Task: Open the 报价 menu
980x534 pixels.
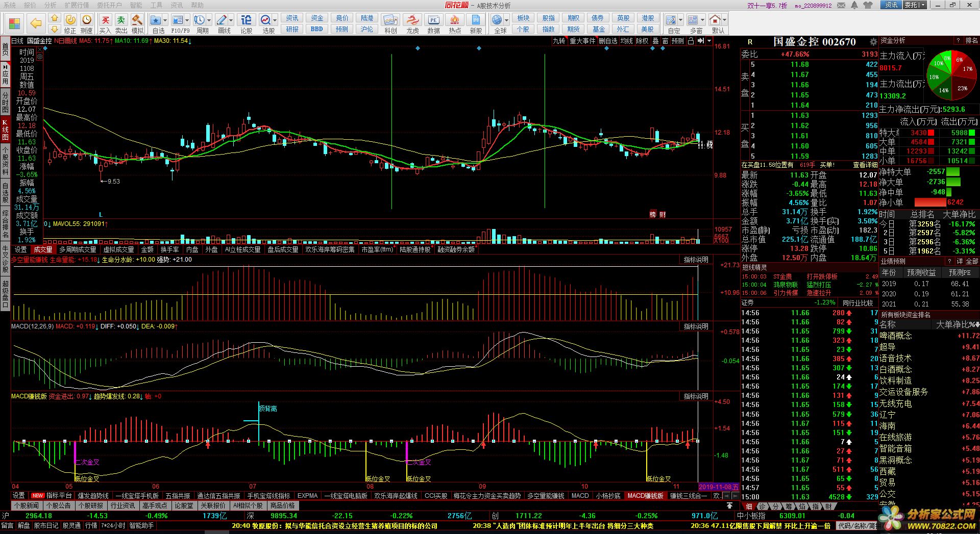Action: pyautogui.click(x=30, y=5)
